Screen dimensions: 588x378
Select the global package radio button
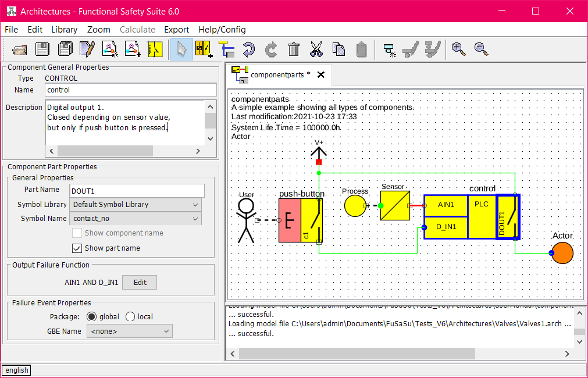(x=91, y=317)
